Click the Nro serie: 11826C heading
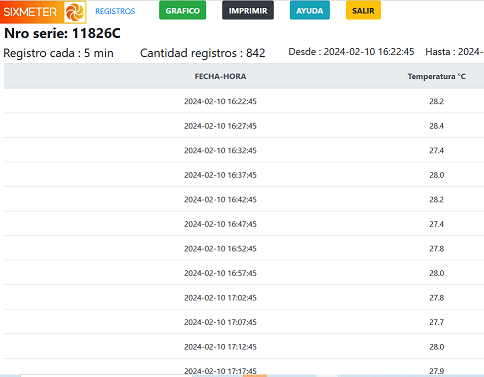This screenshot has height=377, width=484. tap(62, 33)
